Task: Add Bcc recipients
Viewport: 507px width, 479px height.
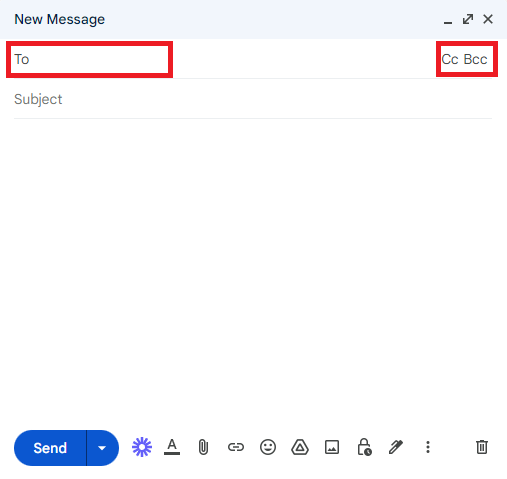Action: tap(475, 59)
